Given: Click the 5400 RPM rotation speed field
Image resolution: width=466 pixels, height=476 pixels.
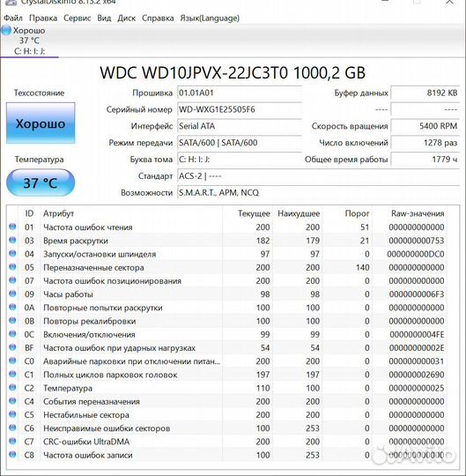Looking at the screenshot, I should tap(425, 126).
